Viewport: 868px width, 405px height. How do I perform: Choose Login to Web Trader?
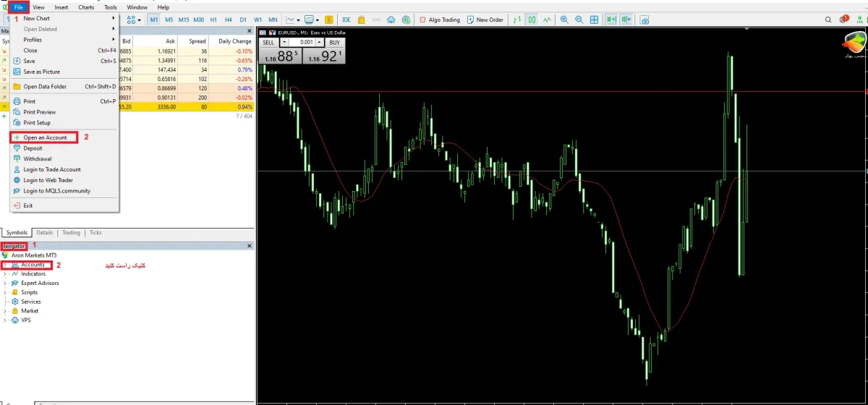pyautogui.click(x=48, y=180)
